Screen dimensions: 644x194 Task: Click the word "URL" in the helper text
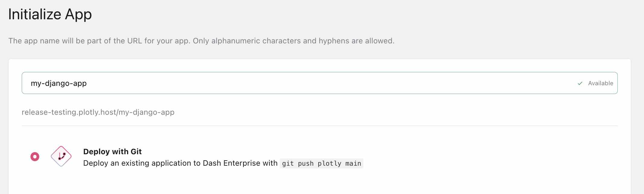click(x=135, y=41)
